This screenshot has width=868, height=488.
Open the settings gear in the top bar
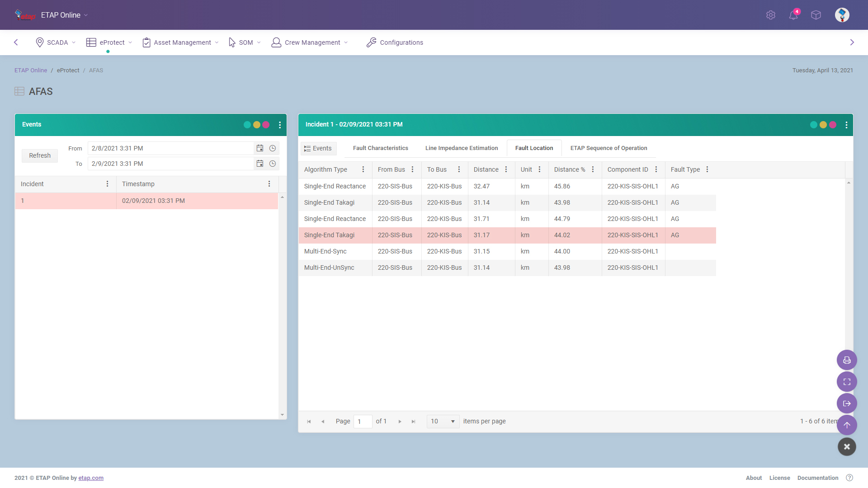click(771, 15)
